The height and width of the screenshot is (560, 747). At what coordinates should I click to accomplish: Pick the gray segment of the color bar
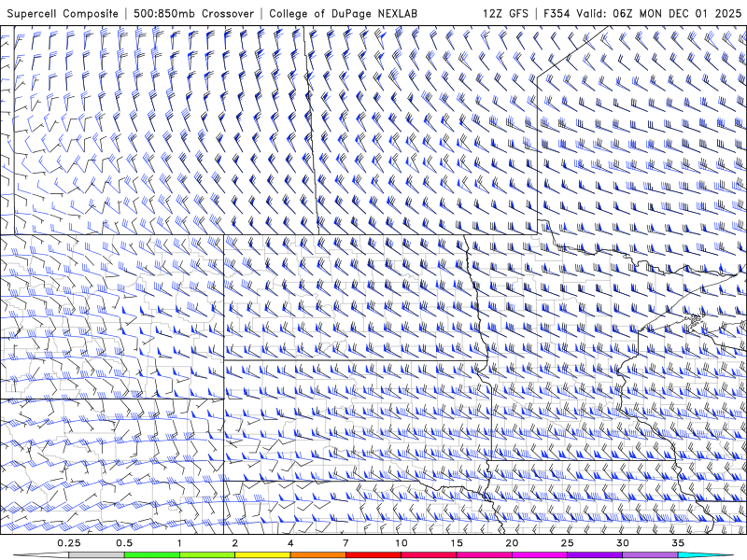[97, 555]
